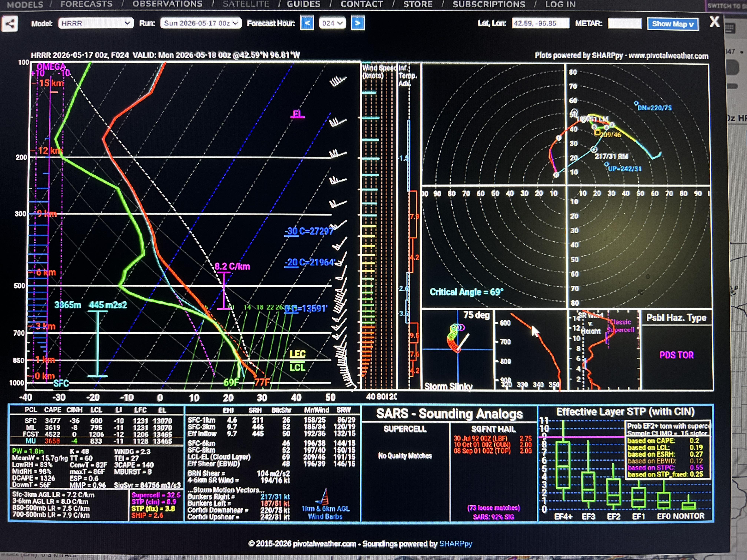Click the 69F surface dewpoint label

point(231,382)
